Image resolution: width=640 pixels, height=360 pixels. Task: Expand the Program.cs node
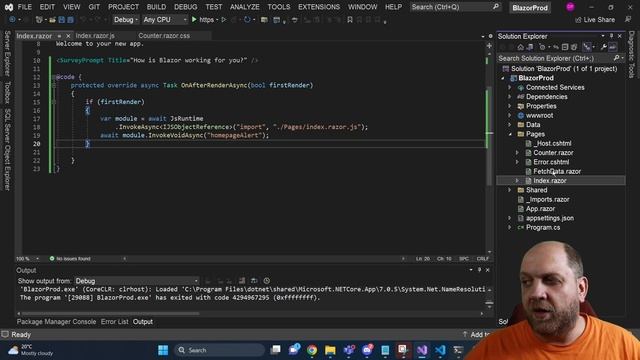509,228
